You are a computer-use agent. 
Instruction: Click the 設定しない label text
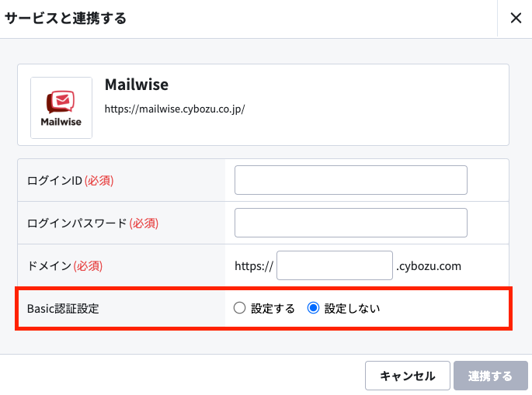pyautogui.click(x=352, y=309)
